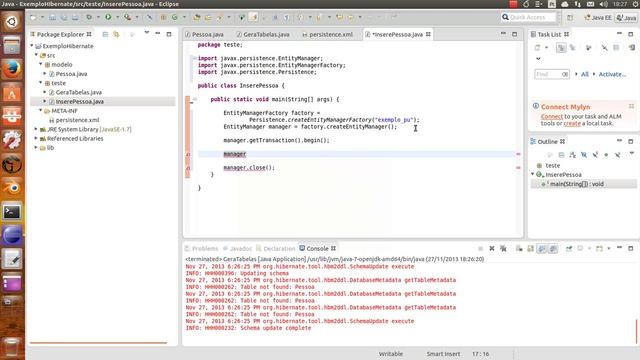The height and width of the screenshot is (360, 640).
Task: Select InserePessoa.java in Package Explorer
Action: click(80, 102)
